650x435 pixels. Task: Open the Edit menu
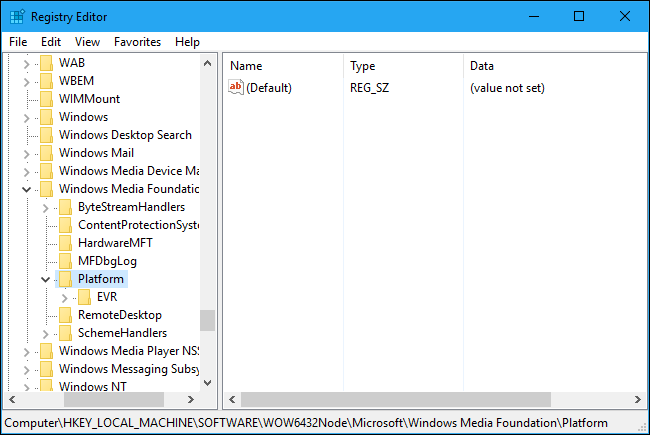51,42
